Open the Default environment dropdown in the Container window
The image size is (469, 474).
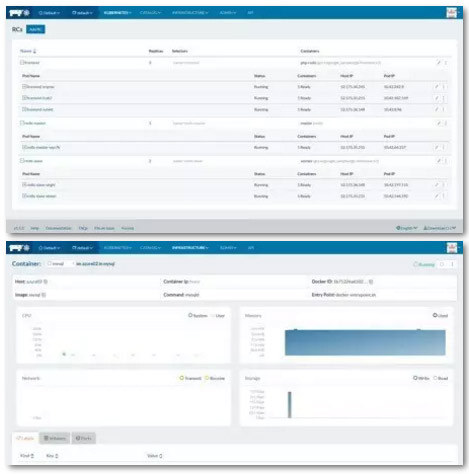[x=49, y=248]
